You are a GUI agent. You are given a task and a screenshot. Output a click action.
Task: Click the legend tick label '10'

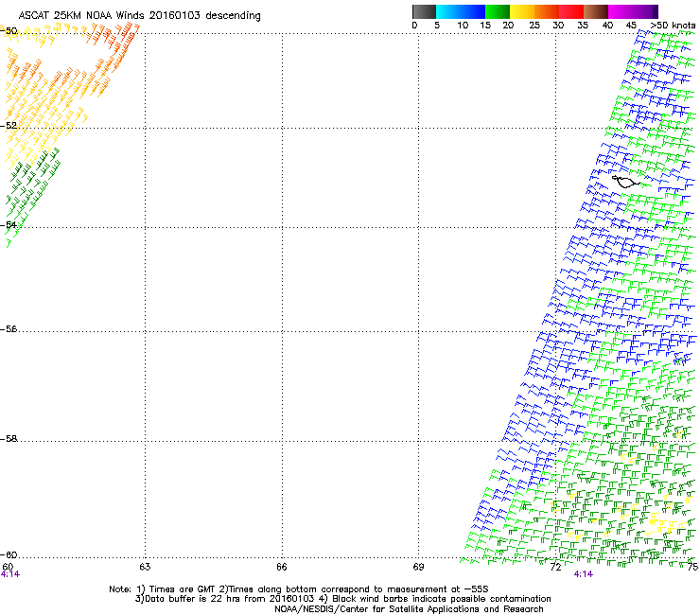tap(463, 26)
